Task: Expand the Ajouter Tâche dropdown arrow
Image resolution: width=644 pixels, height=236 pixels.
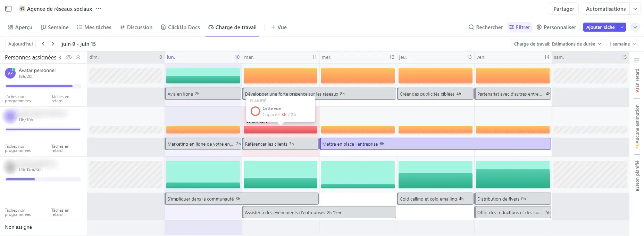Action: [x=622, y=27]
